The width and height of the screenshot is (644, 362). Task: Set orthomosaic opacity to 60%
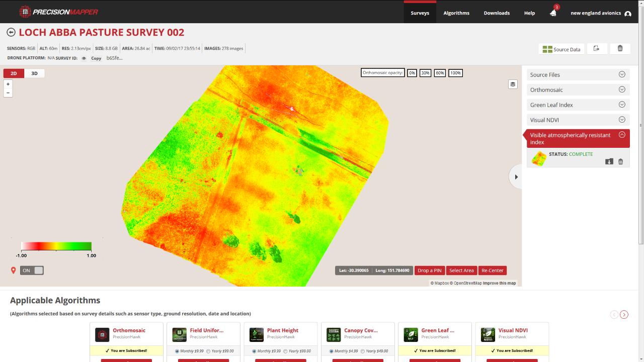[x=439, y=72]
